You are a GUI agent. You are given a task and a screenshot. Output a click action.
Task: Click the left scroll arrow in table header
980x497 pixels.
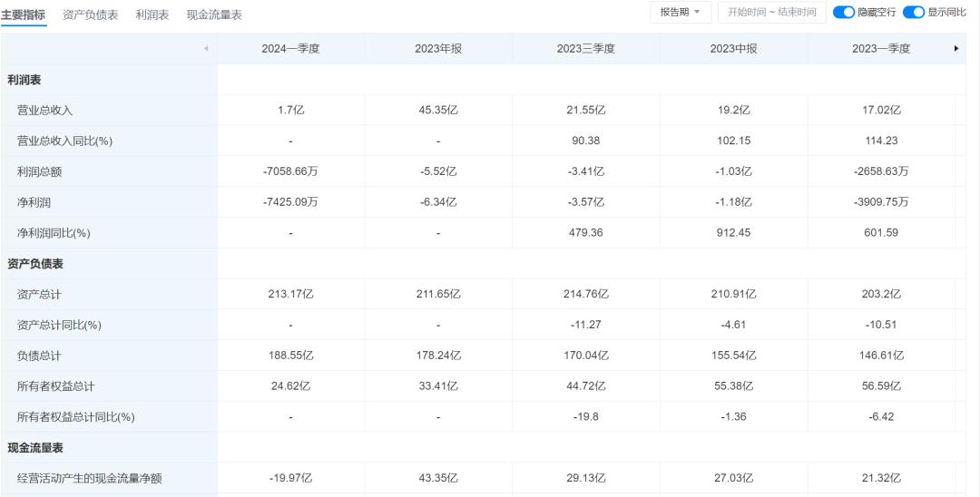pos(206,49)
